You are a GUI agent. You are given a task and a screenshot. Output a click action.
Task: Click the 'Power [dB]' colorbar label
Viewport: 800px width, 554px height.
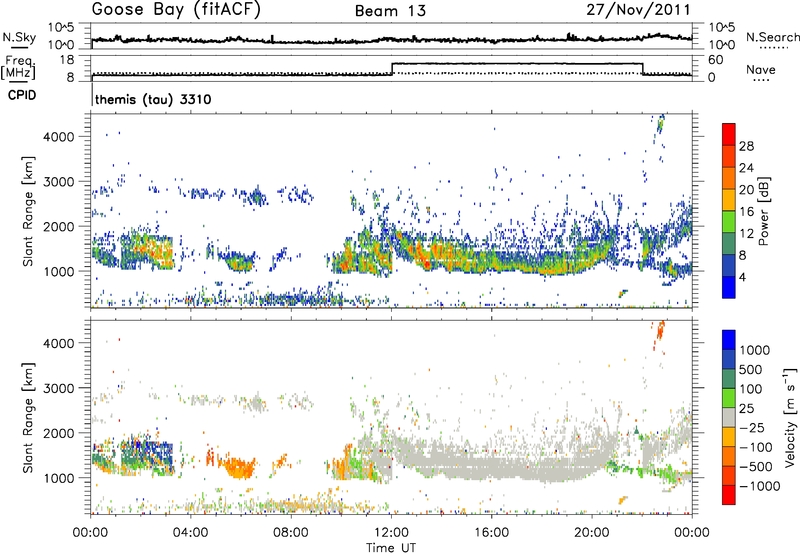pos(764,211)
